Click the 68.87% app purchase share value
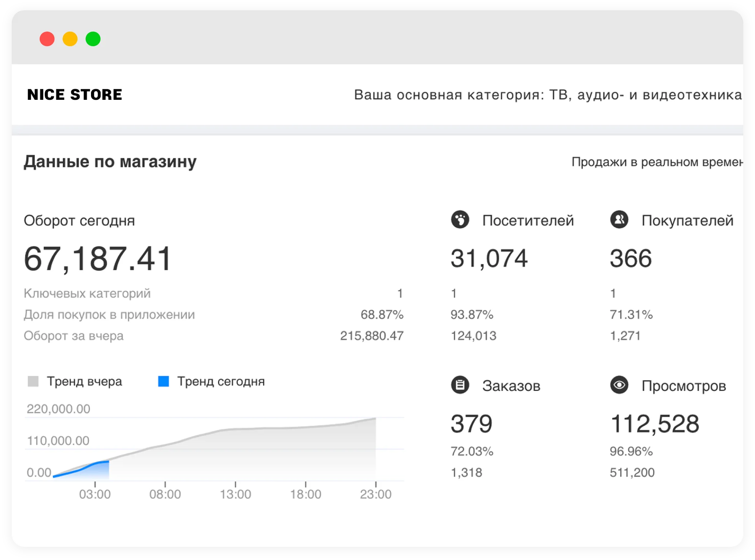Viewport: 755px width, 560px height. click(382, 314)
